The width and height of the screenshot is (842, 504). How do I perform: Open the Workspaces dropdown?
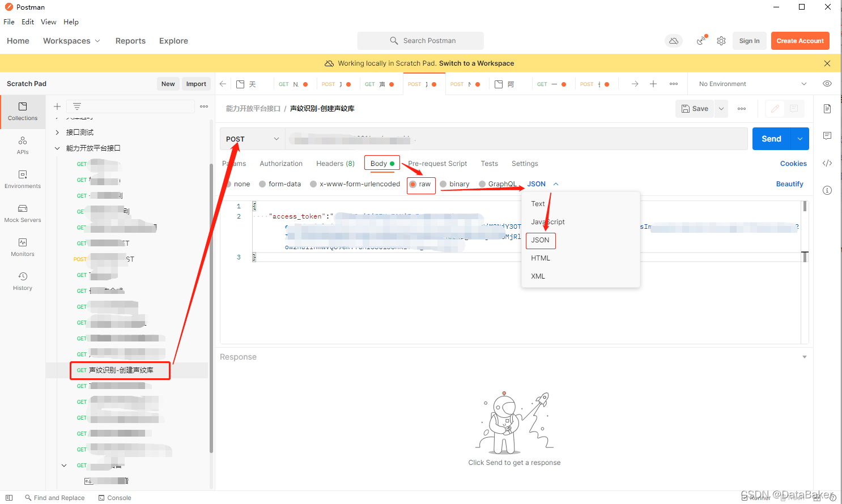[71, 41]
